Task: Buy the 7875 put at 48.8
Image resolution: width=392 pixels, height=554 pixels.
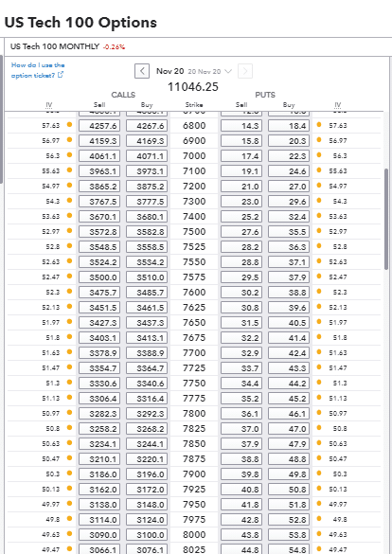Action: (289, 459)
